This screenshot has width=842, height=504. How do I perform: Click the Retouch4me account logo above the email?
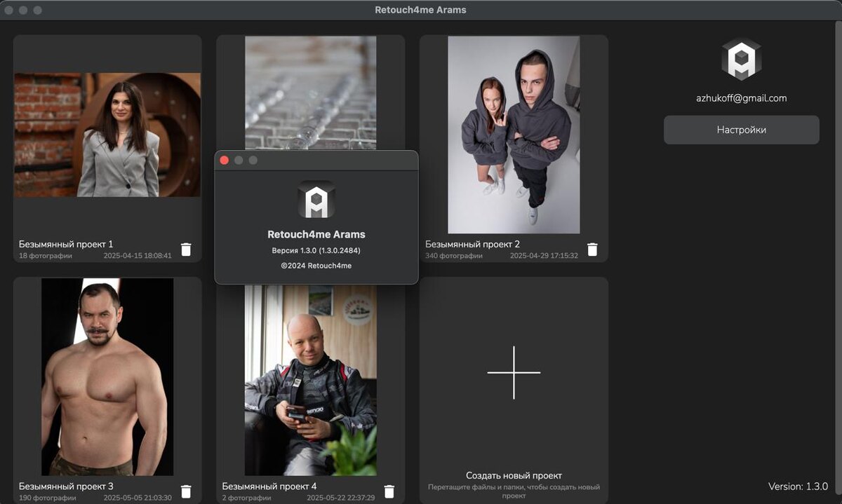pos(741,59)
